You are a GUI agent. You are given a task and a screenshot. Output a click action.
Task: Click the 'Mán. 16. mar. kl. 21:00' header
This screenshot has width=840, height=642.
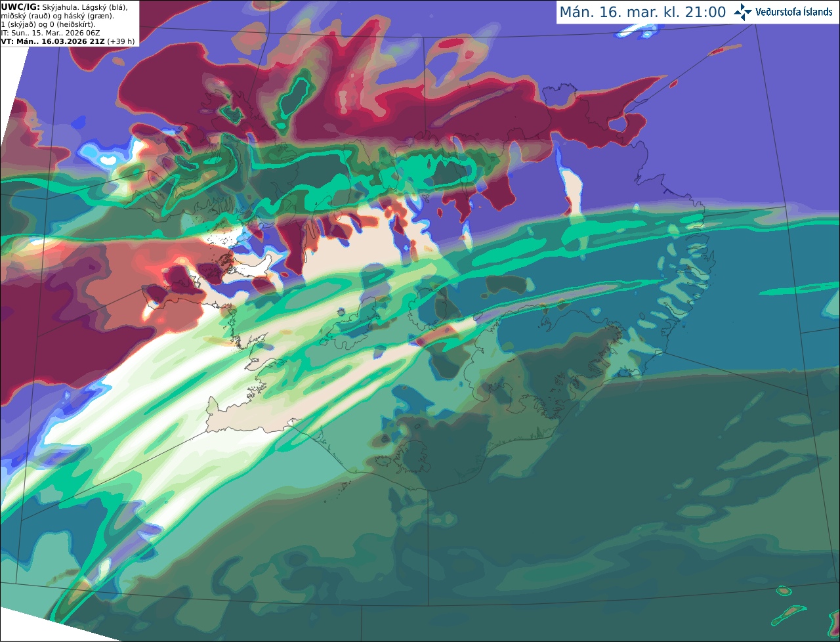click(642, 12)
